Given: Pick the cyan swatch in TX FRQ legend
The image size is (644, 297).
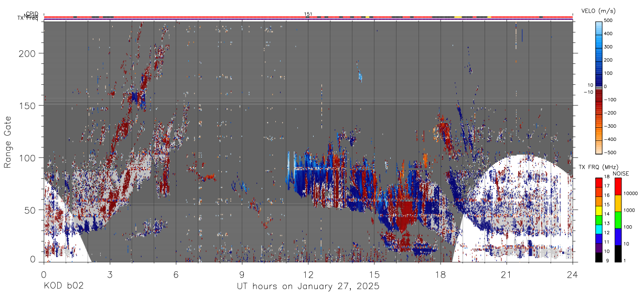Looking at the screenshot, I should tap(598, 229).
